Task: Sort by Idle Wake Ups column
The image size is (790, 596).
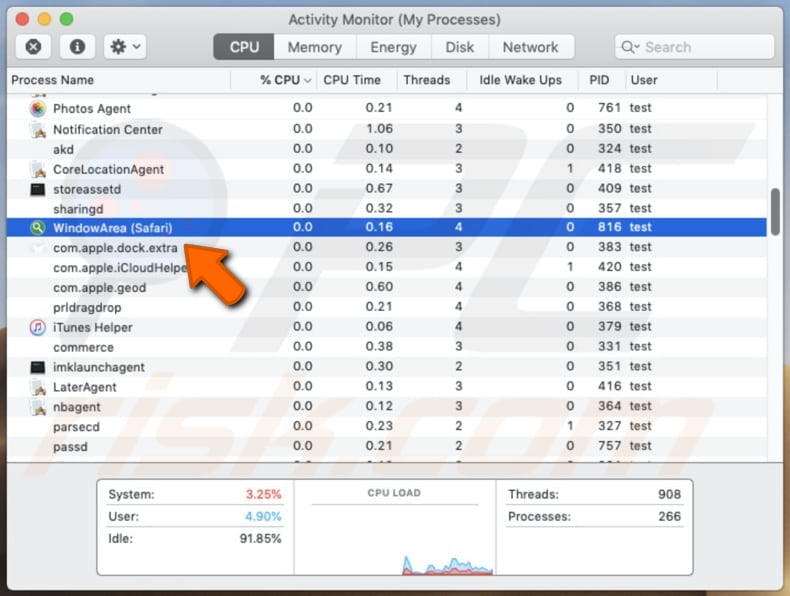Action: point(520,80)
